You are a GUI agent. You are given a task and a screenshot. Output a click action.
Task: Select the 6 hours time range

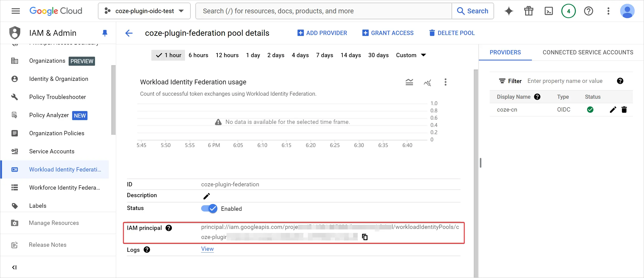coord(198,55)
